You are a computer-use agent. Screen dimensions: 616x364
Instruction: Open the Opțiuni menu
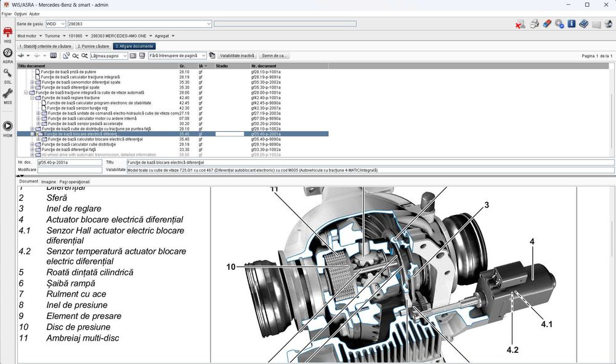point(20,14)
